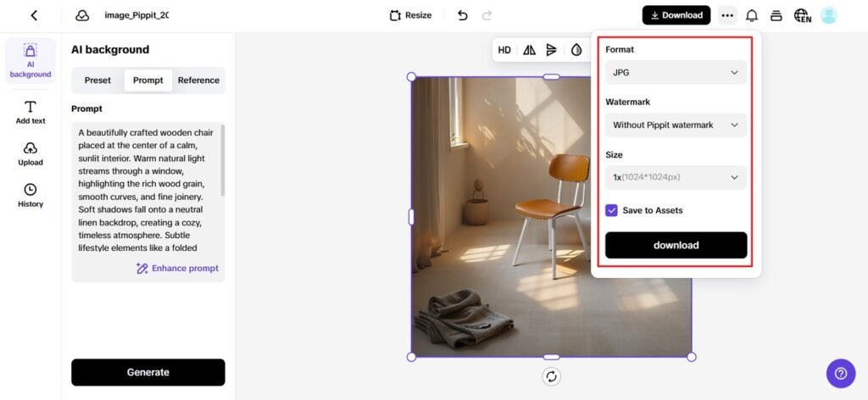The width and height of the screenshot is (868, 400).
Task: Switch to the Preset tab
Action: coord(97,81)
